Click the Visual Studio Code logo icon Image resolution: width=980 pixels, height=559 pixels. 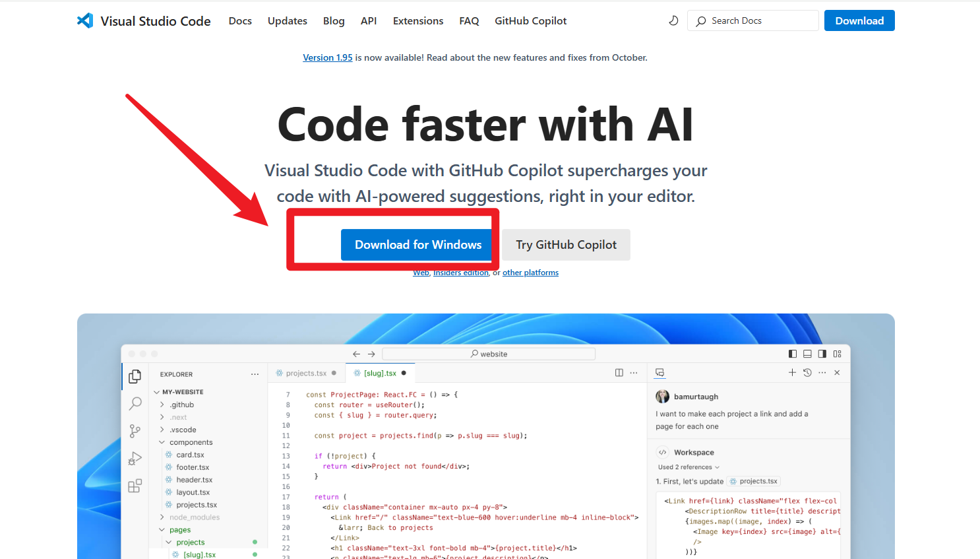pos(85,20)
